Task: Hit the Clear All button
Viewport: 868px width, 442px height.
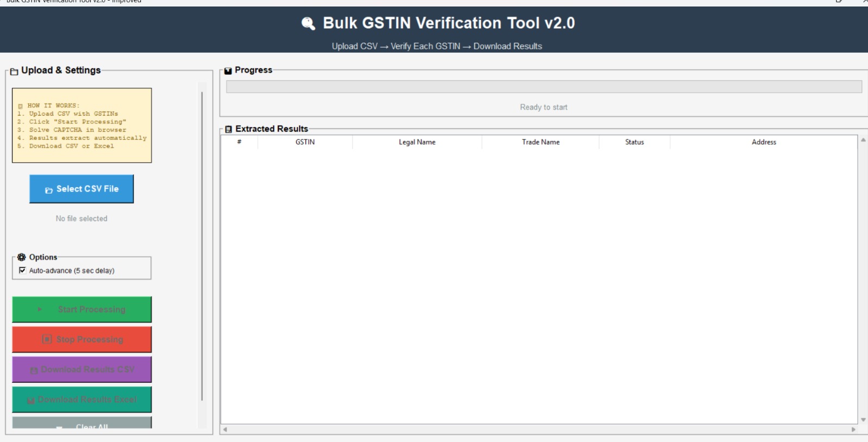Action: 82,424
